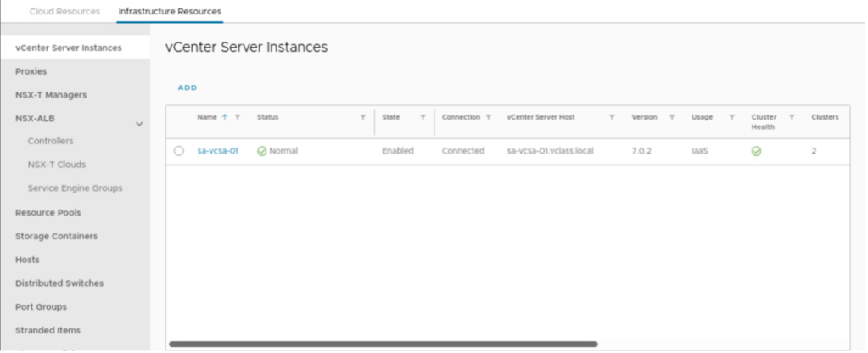Click the ADD button
This screenshot has height=353, width=868.
coord(188,87)
